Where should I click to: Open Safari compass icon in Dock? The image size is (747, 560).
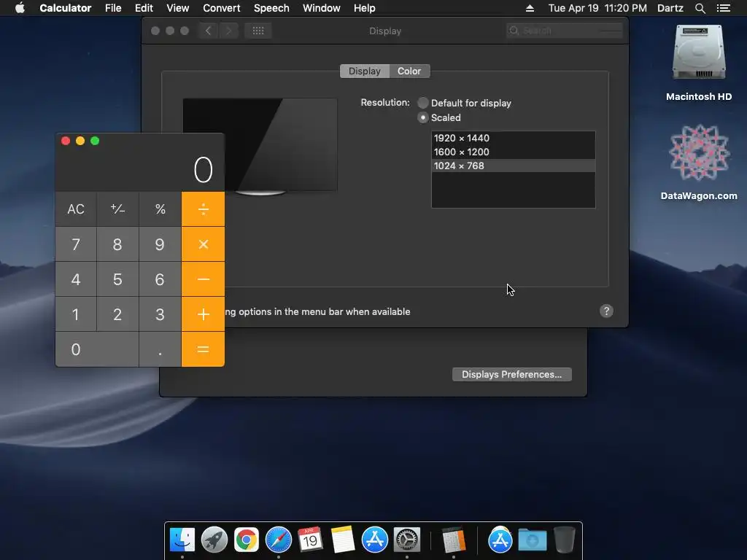point(278,540)
